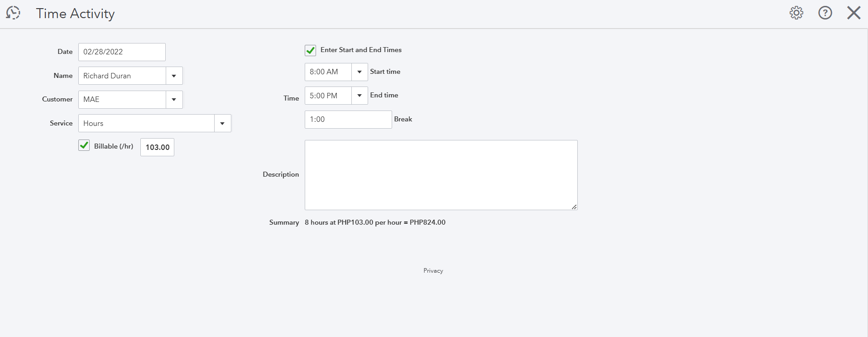Click the Description box resize handle
The height and width of the screenshot is (337, 868).
tap(574, 207)
